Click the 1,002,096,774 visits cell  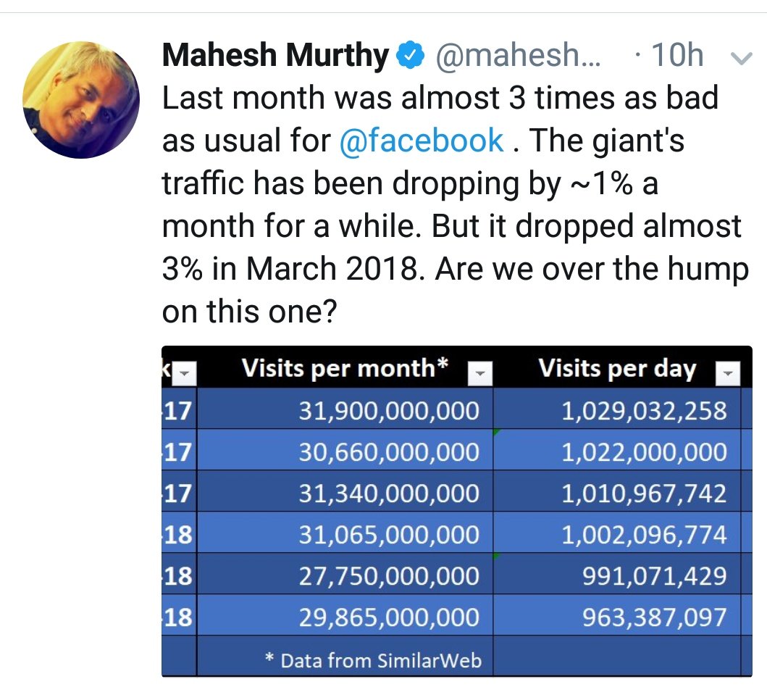(x=643, y=535)
